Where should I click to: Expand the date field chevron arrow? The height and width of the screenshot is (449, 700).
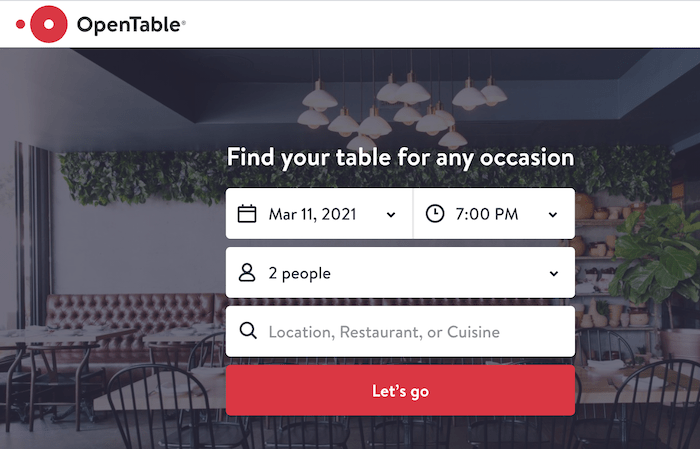click(391, 214)
